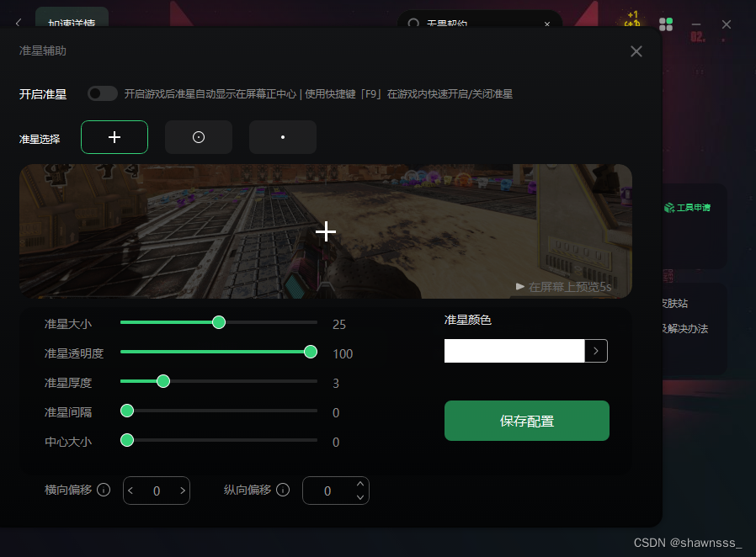Close the 准星辅助 dialog
Image resolution: width=756 pixels, height=557 pixels.
(x=636, y=51)
